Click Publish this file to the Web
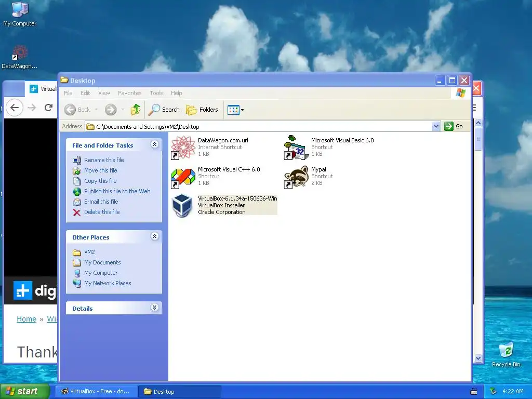Viewport: 532px width, 399px height. coord(117,191)
